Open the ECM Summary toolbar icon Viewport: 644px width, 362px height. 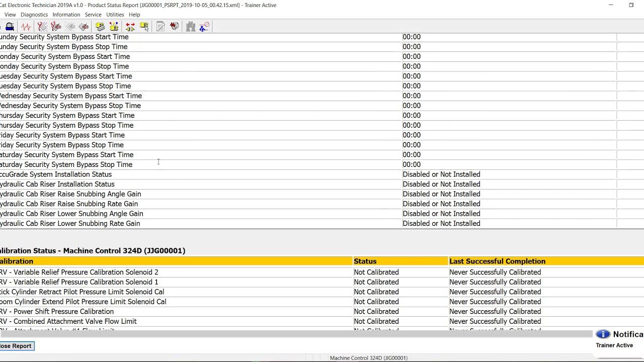pos(100,27)
